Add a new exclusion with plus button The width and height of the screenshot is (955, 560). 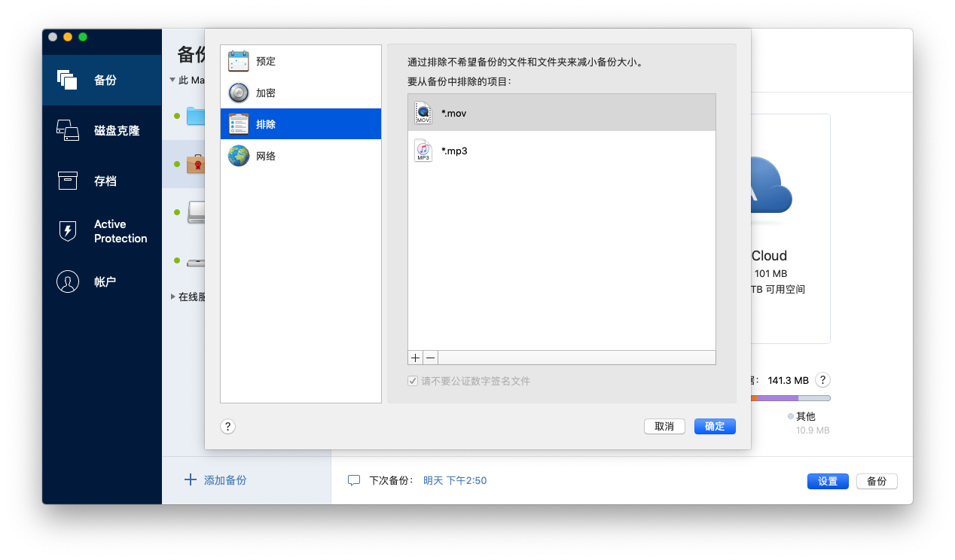click(416, 358)
